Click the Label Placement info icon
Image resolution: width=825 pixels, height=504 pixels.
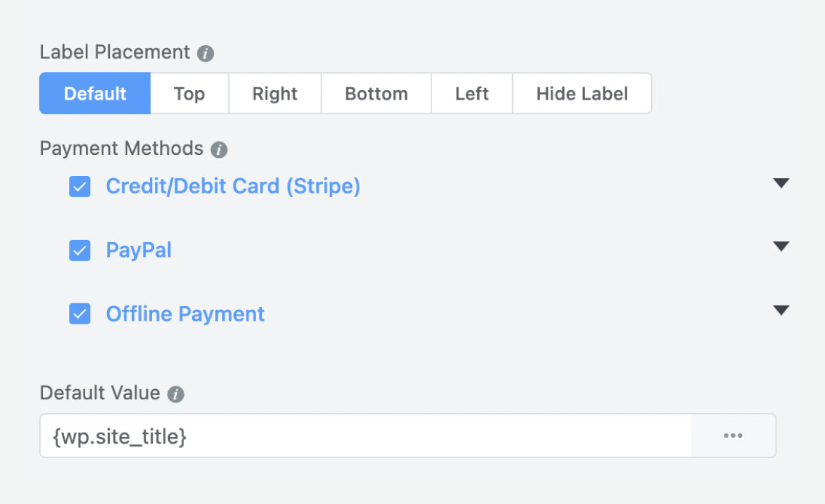coord(207,54)
